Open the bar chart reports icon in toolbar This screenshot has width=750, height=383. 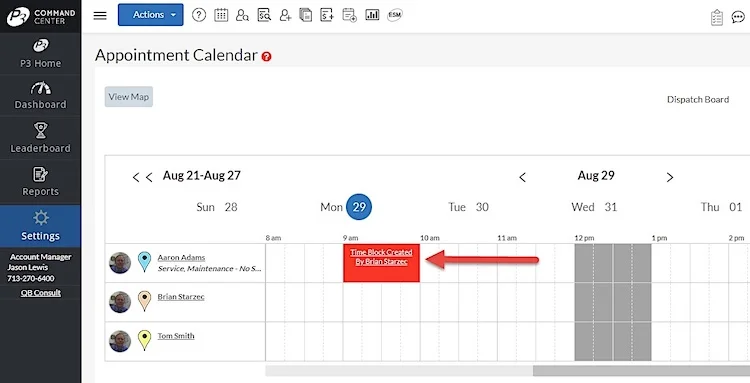[x=372, y=15]
